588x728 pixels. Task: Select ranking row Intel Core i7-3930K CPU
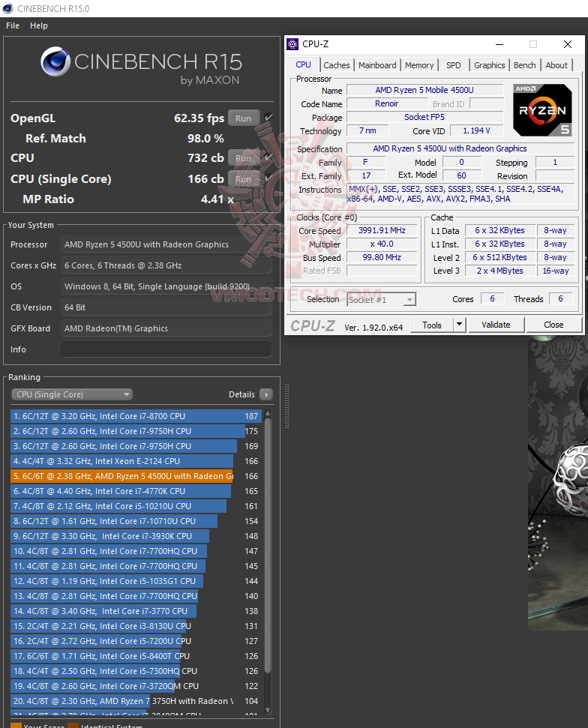[x=136, y=536]
